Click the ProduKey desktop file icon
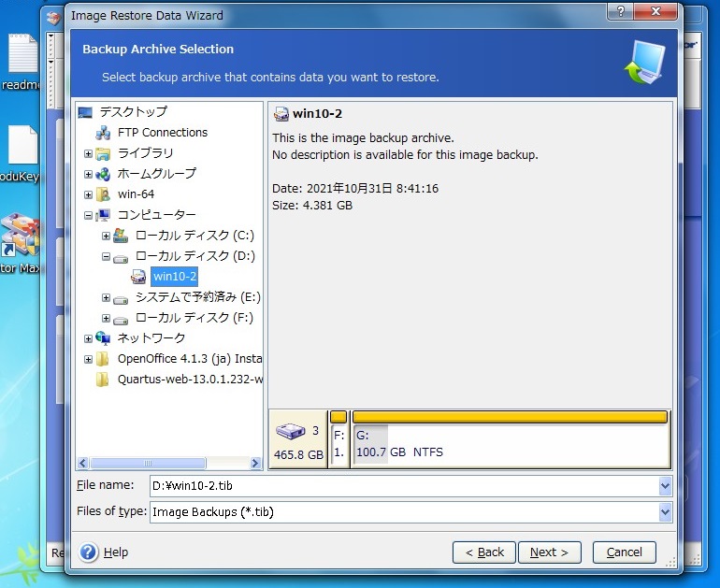Viewport: 720px width, 588px height. pyautogui.click(x=22, y=145)
